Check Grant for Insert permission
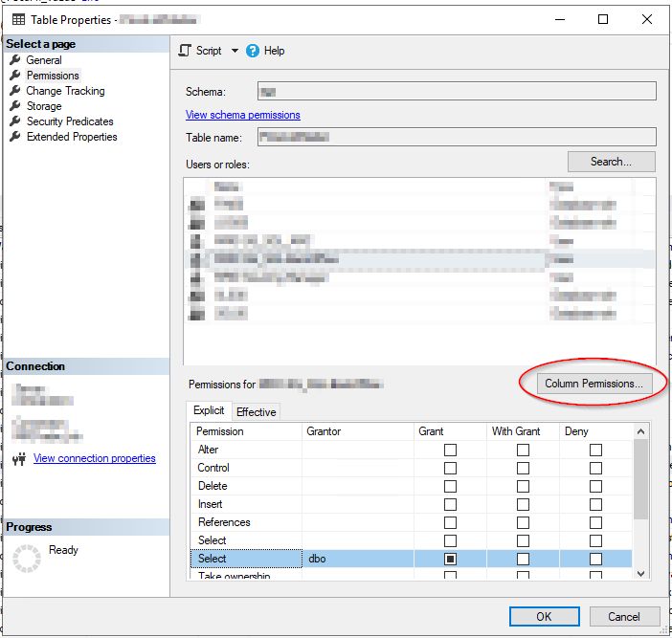This screenshot has height=638, width=672. 450,504
